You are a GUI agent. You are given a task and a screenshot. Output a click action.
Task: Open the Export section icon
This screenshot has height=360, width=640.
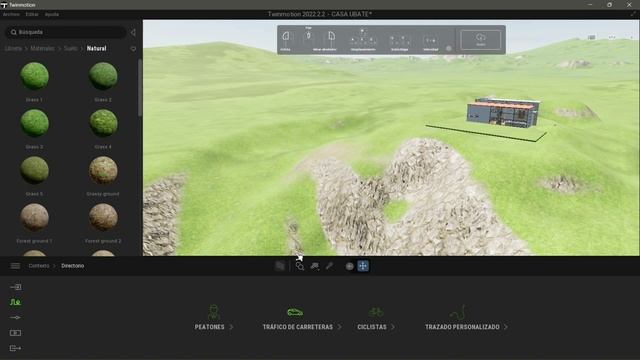coord(15,348)
